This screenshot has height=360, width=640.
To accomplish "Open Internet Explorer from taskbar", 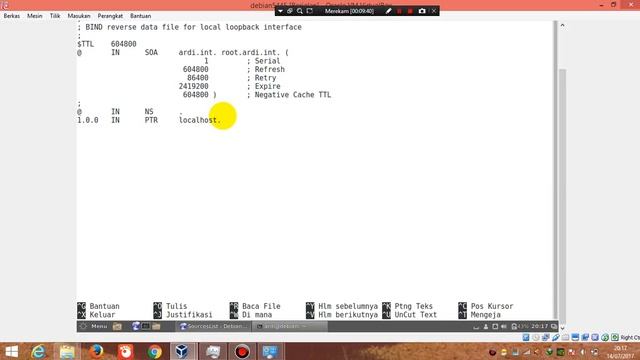I will [39, 351].
